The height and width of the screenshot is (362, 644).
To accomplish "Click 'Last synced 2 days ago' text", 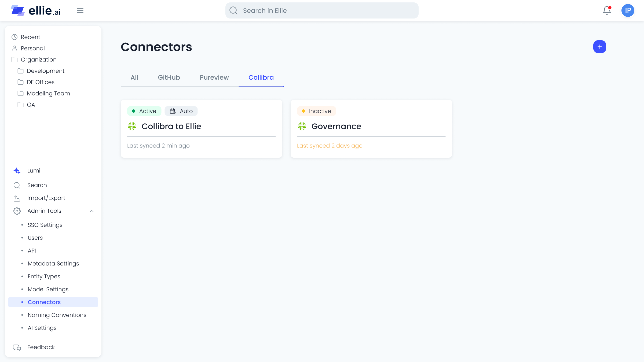I will (x=330, y=146).
